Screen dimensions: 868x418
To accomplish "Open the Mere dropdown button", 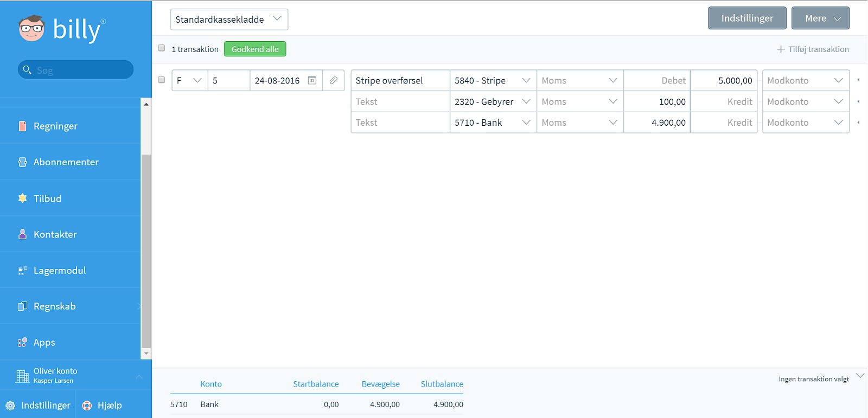I will coord(820,18).
